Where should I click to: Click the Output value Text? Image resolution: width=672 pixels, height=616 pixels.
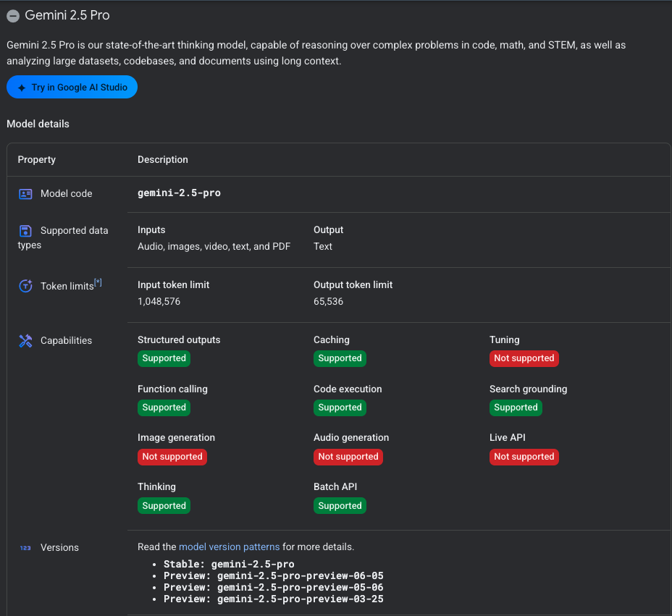(323, 246)
